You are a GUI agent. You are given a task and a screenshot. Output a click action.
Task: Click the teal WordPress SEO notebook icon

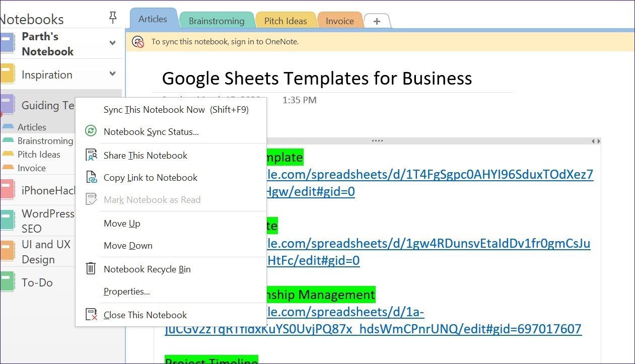coord(7,221)
